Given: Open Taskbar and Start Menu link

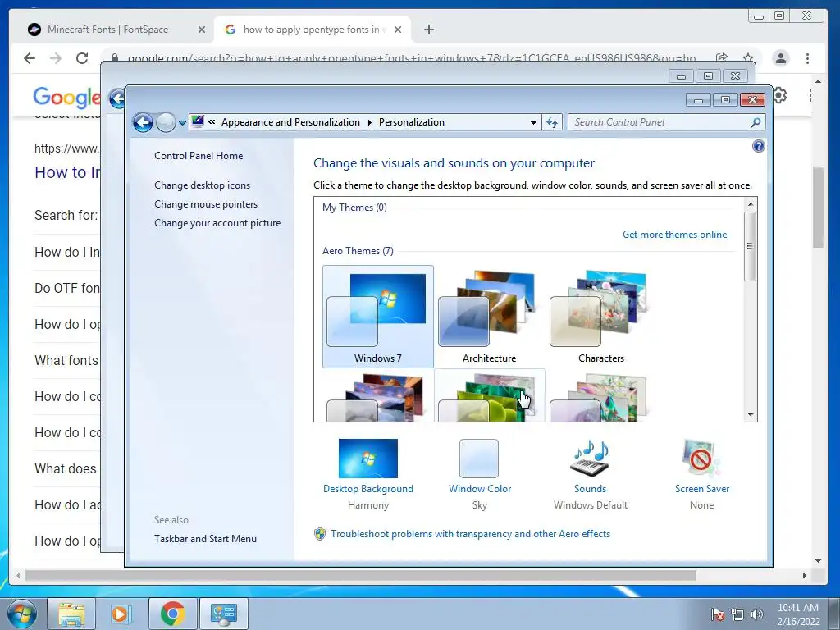Looking at the screenshot, I should click(x=205, y=539).
